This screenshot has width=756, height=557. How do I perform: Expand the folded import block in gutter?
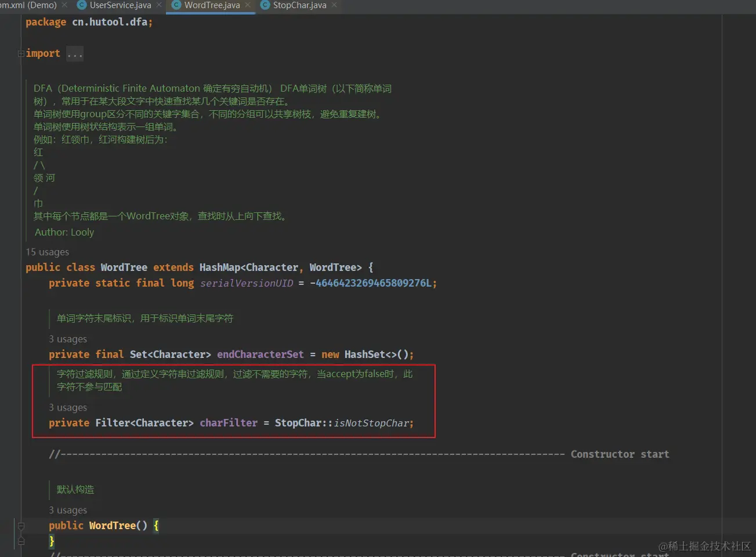[x=21, y=53]
